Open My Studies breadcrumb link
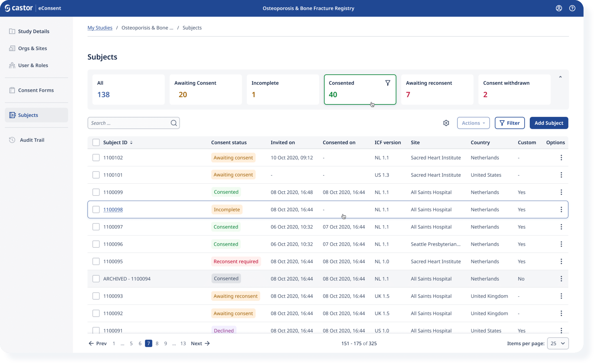 [x=100, y=28]
